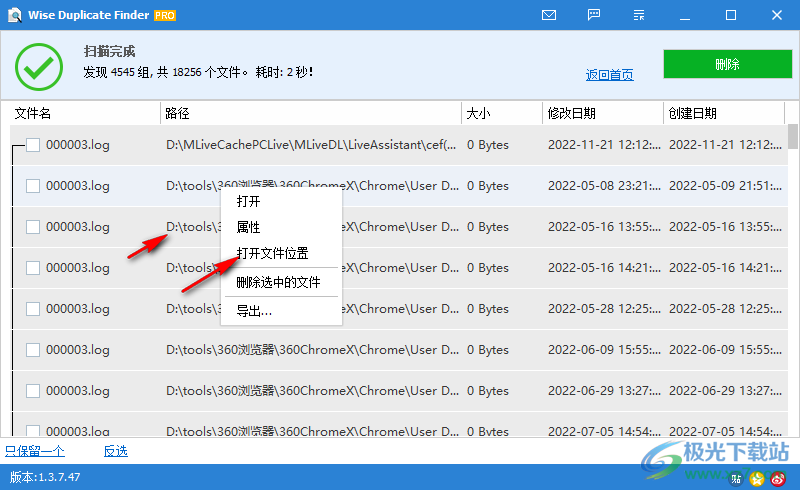Viewport: 800px width, 490px height.
Task: Click the PRO badge in title bar
Action: (x=165, y=16)
